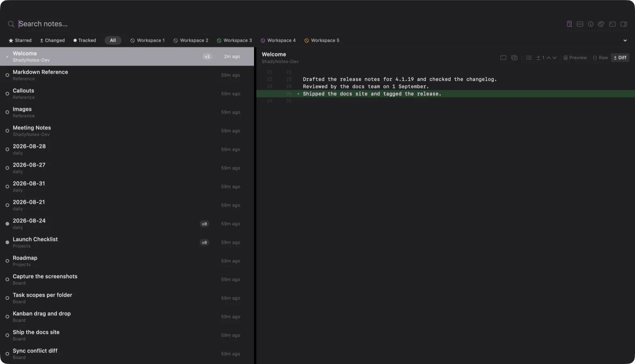The image size is (635, 364).
Task: Click the single window icon in note header
Action: pos(503,58)
